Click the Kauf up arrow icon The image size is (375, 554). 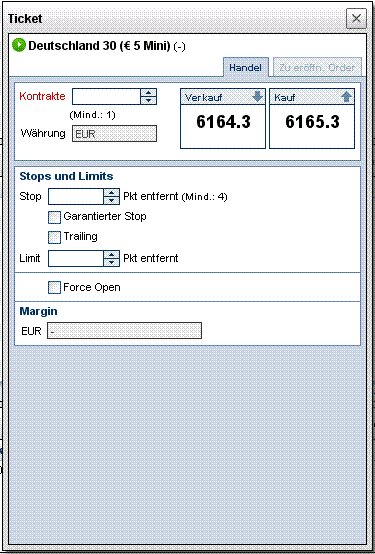pyautogui.click(x=347, y=97)
